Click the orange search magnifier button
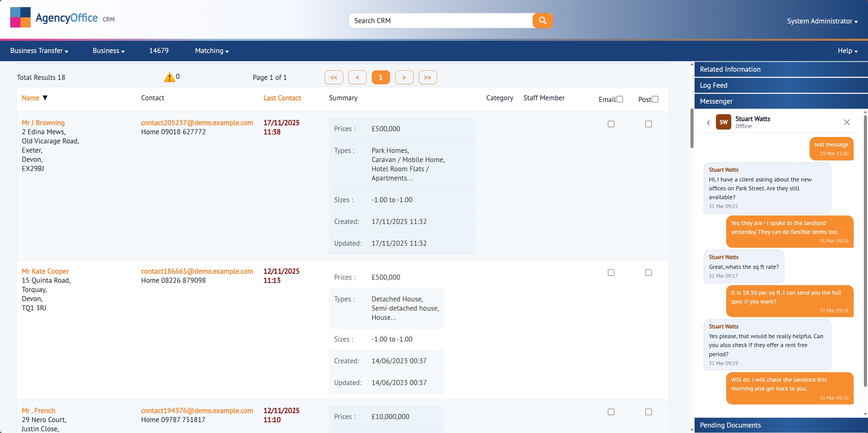The image size is (868, 433). 542,20
